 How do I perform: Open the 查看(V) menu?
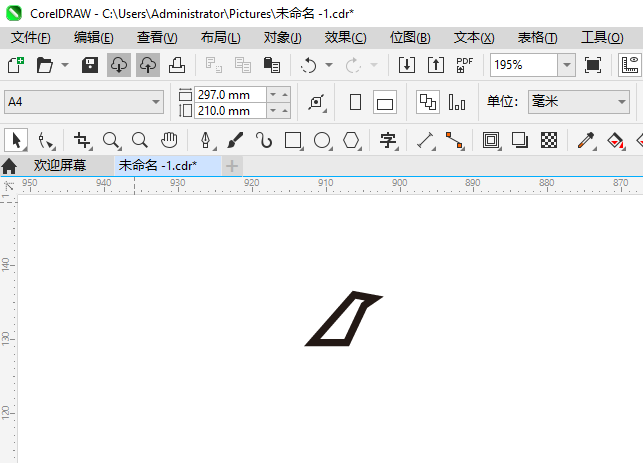(x=157, y=38)
